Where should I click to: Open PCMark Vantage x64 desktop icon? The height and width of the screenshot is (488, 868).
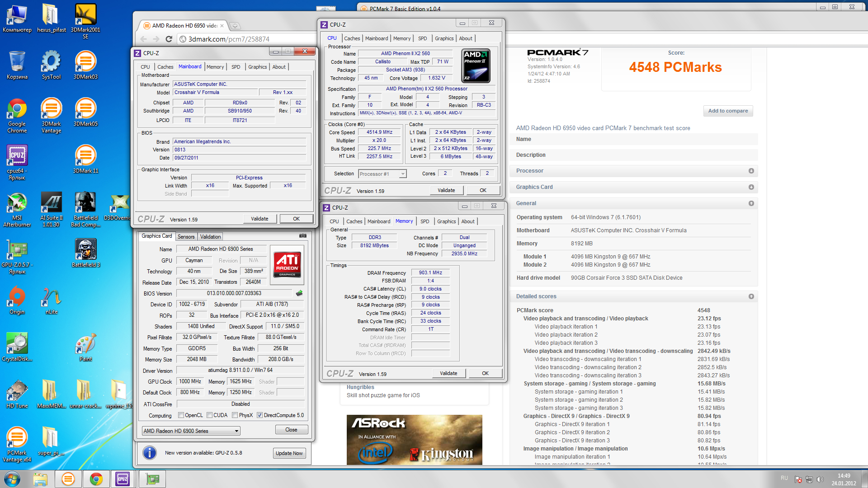[17, 445]
